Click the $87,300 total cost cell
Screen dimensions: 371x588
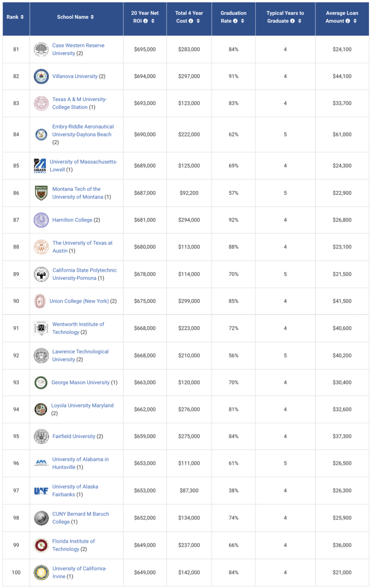click(x=189, y=491)
